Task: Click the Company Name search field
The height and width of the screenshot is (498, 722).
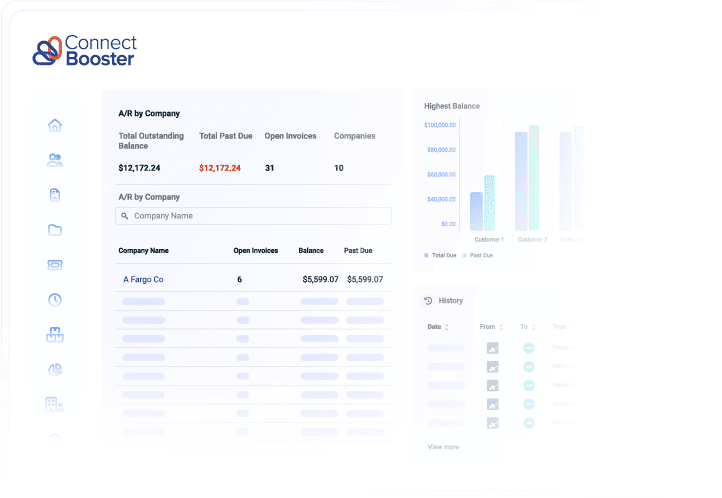Action: click(254, 216)
